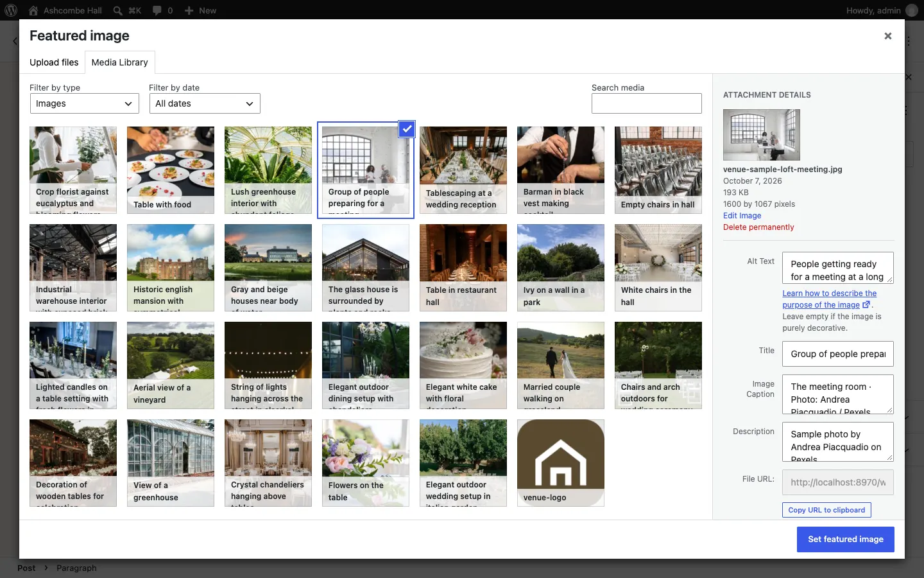Select the Chairs and arch outdoors thumbnail
Screen dimensions: 924x578
[x=658, y=365]
